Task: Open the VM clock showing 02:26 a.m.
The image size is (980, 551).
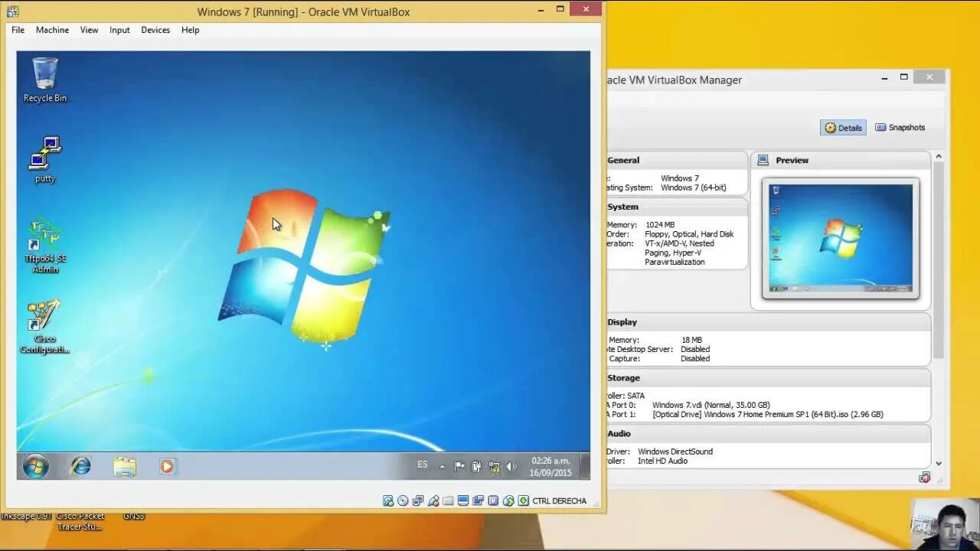Action: pos(550,467)
